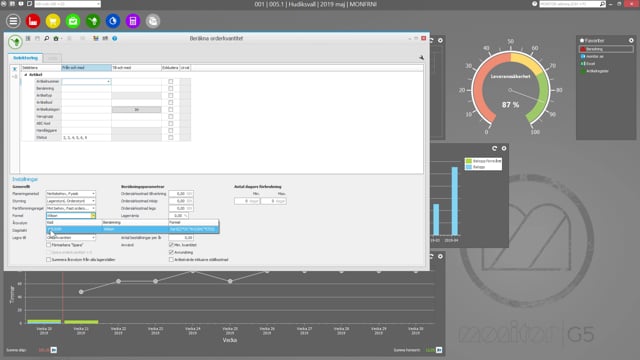
Task: Select the Wilson row in the Formel list
Action: 133,229
